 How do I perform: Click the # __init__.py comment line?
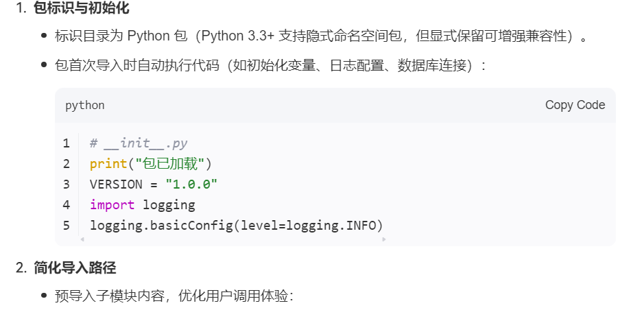(x=139, y=143)
